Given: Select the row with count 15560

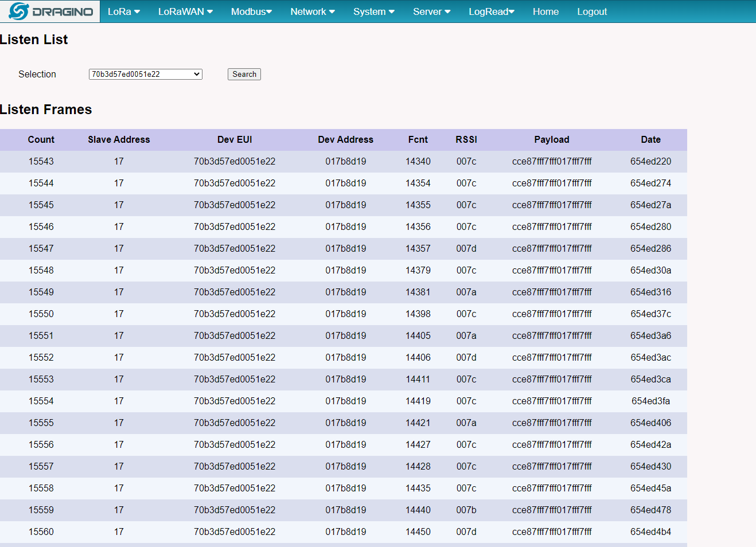Looking at the screenshot, I should [x=344, y=532].
